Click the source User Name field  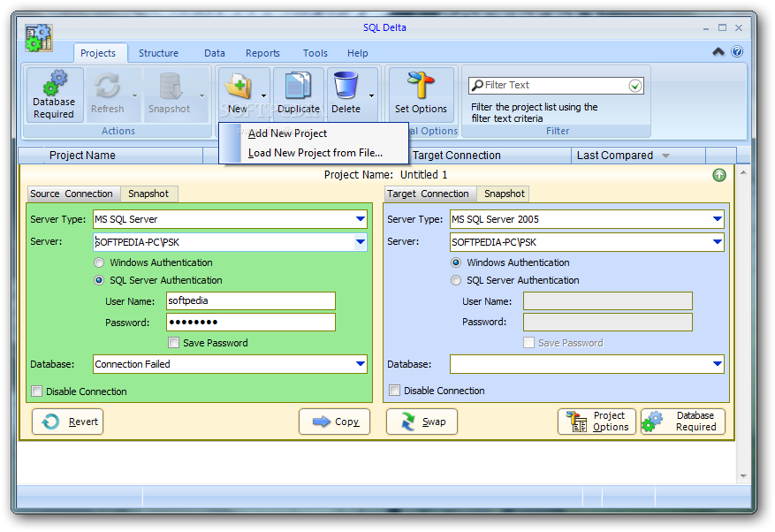tap(251, 301)
